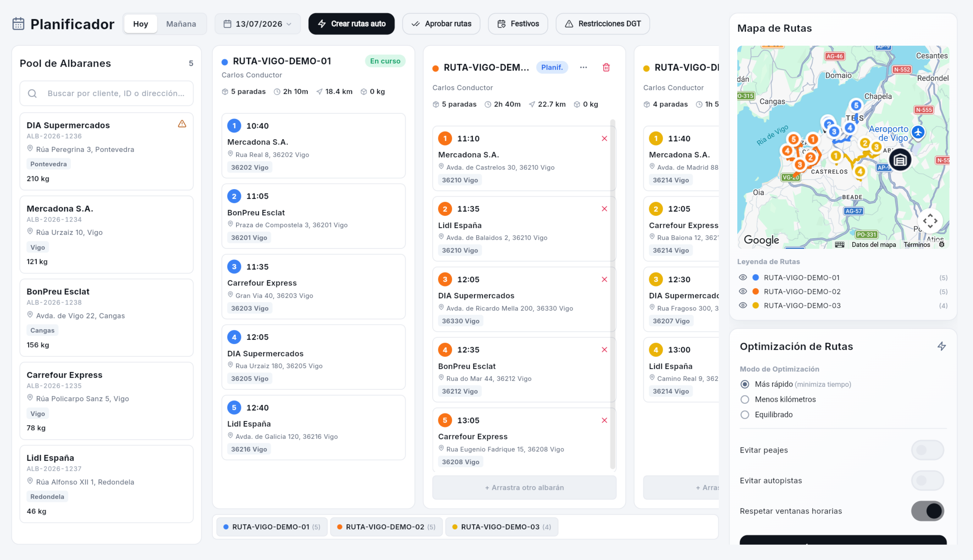The width and height of the screenshot is (973, 560).
Task: Click the orange stop number 3 badge at 12:05
Action: pyautogui.click(x=445, y=280)
